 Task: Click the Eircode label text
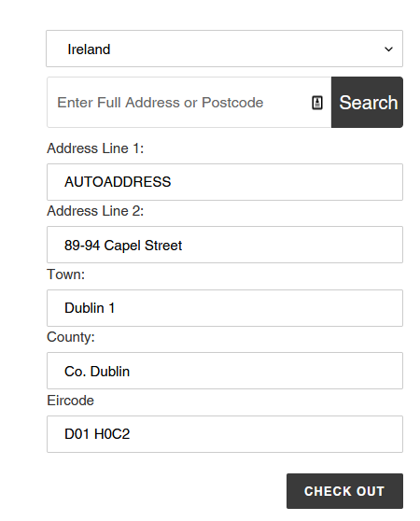(x=70, y=401)
